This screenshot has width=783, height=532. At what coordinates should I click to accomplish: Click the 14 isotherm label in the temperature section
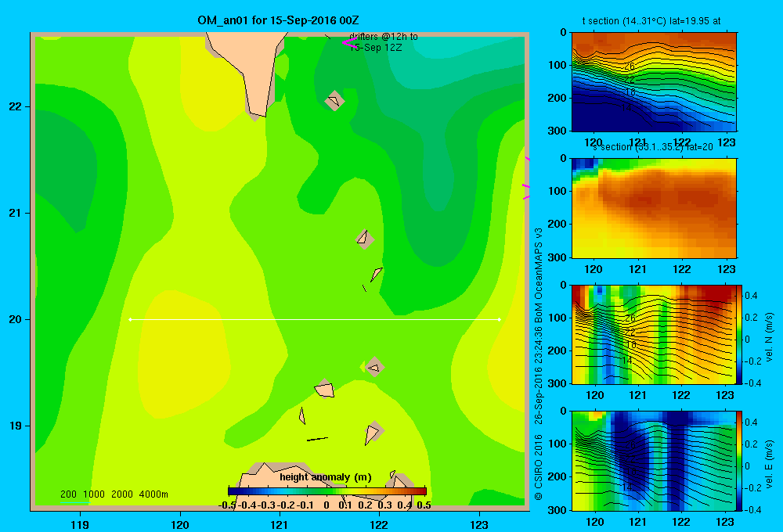coord(626,108)
